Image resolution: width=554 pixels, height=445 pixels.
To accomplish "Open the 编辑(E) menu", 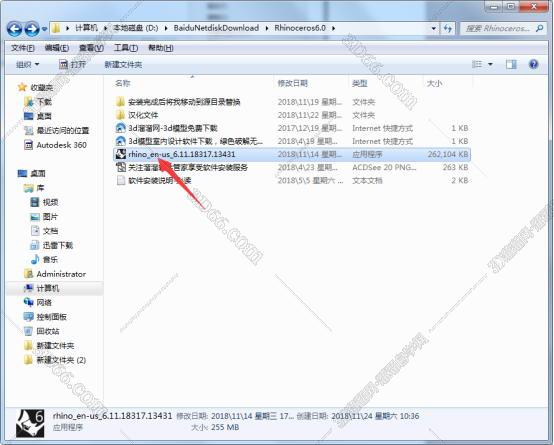I will click(x=57, y=48).
